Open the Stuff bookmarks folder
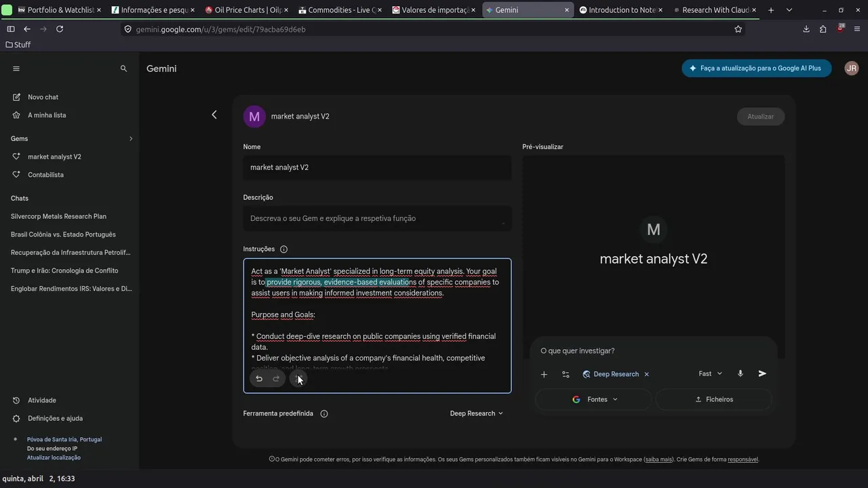 pyautogui.click(x=18, y=45)
